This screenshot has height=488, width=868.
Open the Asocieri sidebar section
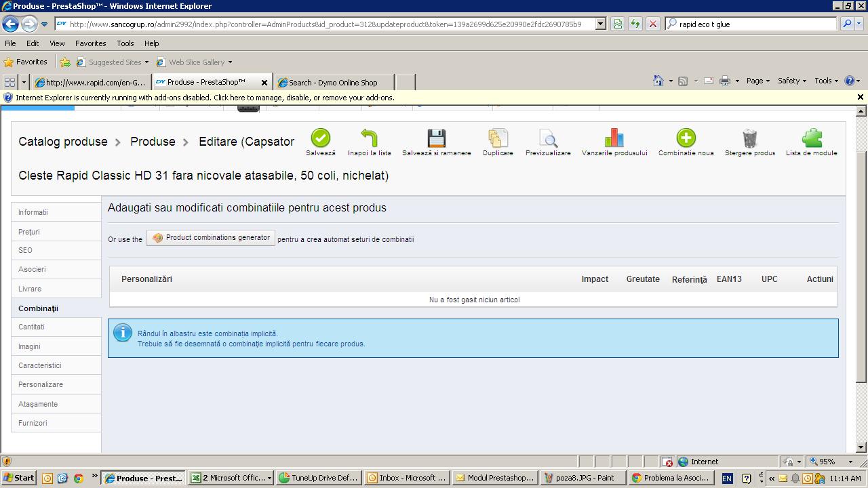pos(56,269)
